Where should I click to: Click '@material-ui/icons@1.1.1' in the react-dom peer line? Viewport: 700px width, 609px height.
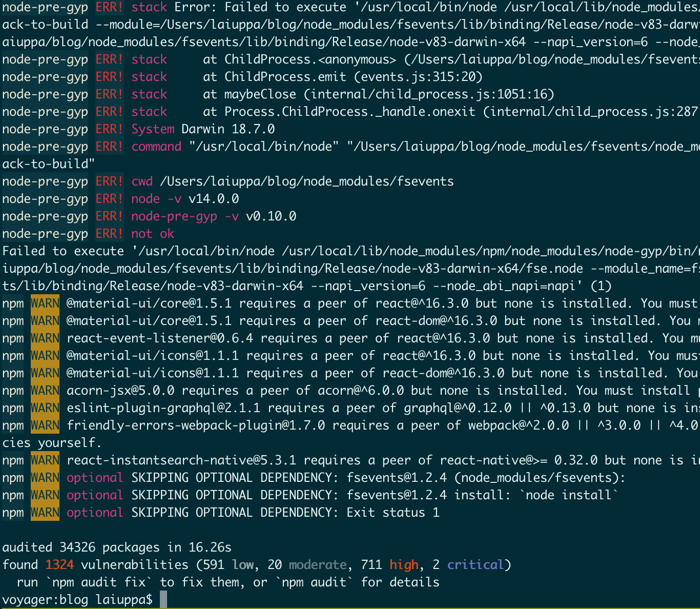point(153,373)
